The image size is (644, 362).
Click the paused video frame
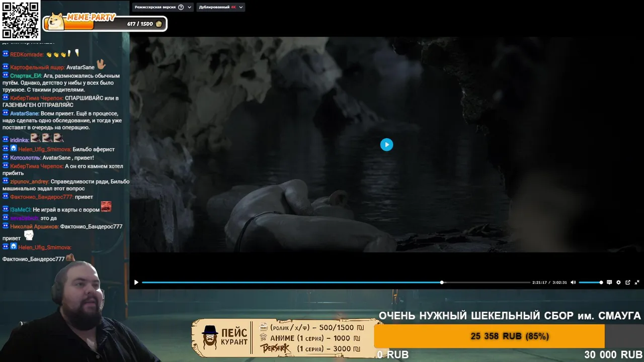click(x=386, y=145)
